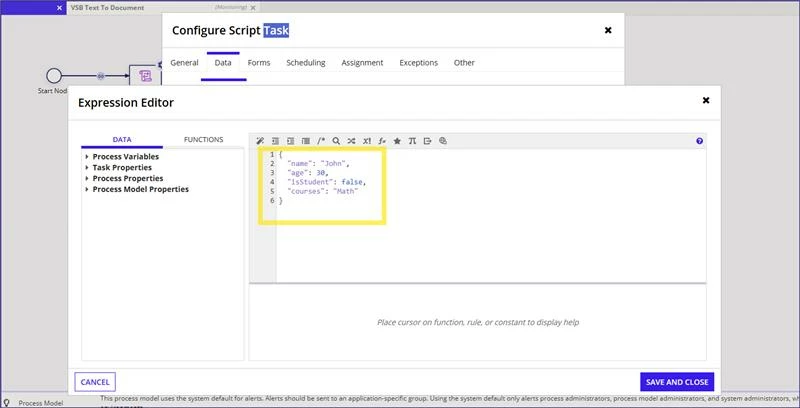The width and height of the screenshot is (800, 408).
Task: Open the Forms tab
Action: [259, 63]
